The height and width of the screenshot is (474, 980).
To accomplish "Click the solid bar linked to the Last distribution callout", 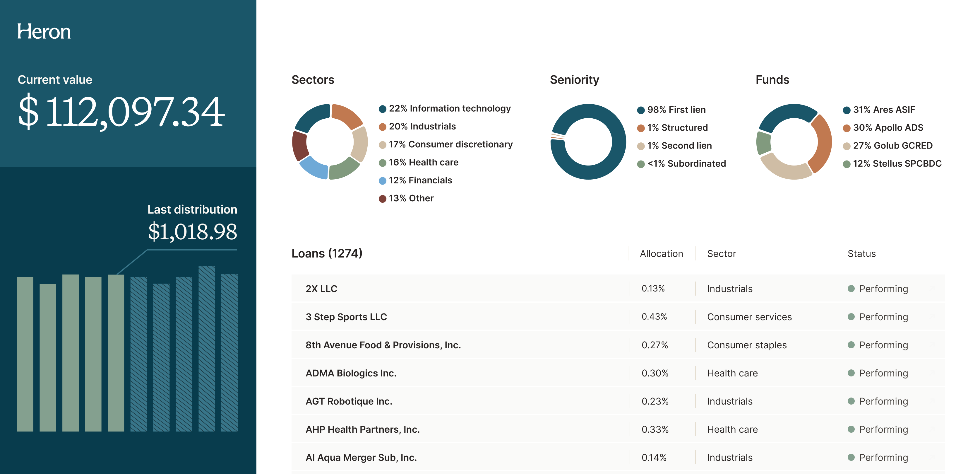I will pyautogui.click(x=116, y=353).
